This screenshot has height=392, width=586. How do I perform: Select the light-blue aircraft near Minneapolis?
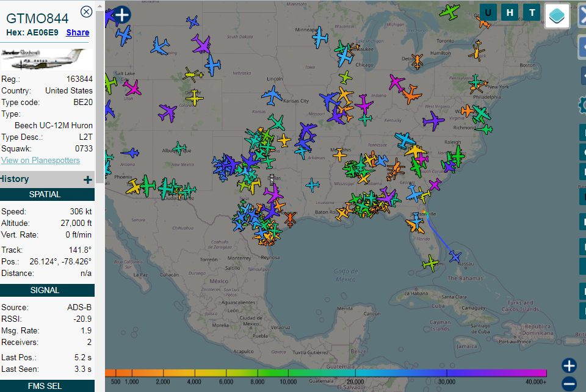(320, 37)
